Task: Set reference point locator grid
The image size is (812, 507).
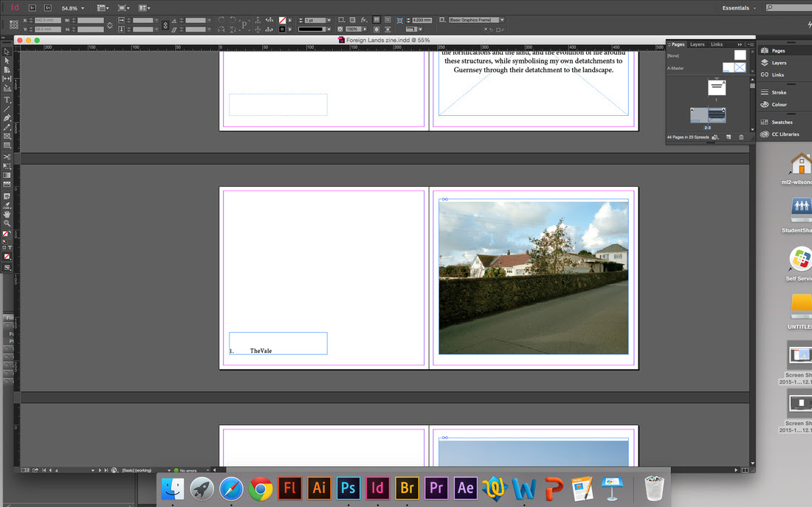Action: pyautogui.click(x=14, y=24)
